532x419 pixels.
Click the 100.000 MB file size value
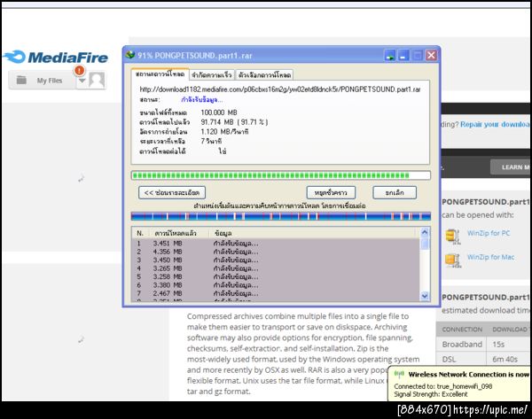[x=219, y=113]
